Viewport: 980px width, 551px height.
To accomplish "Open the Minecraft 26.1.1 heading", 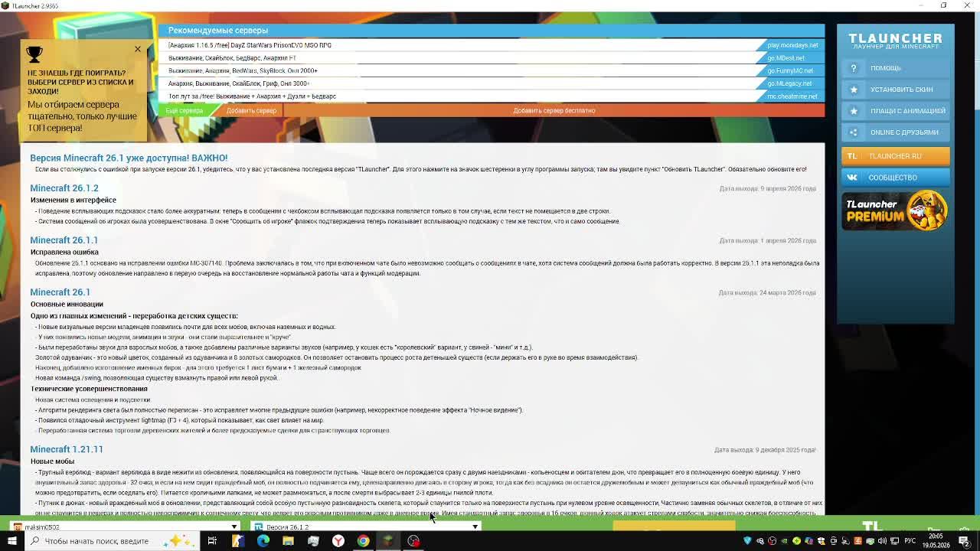I will (x=64, y=240).
